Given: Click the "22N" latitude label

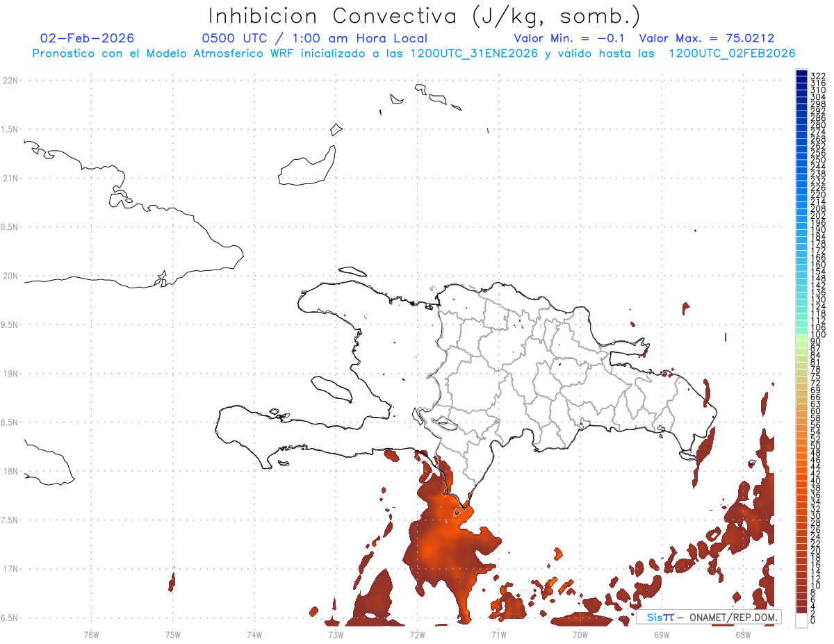Looking at the screenshot, I should [10, 81].
